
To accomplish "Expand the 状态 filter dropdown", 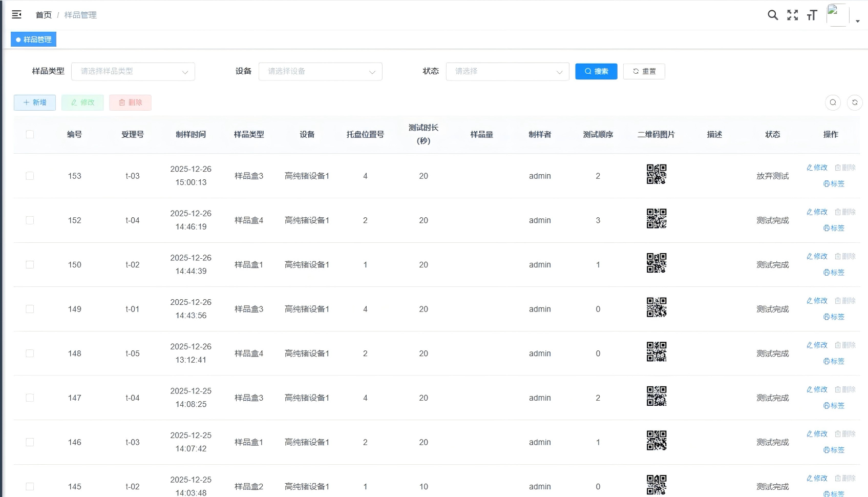I will click(507, 71).
